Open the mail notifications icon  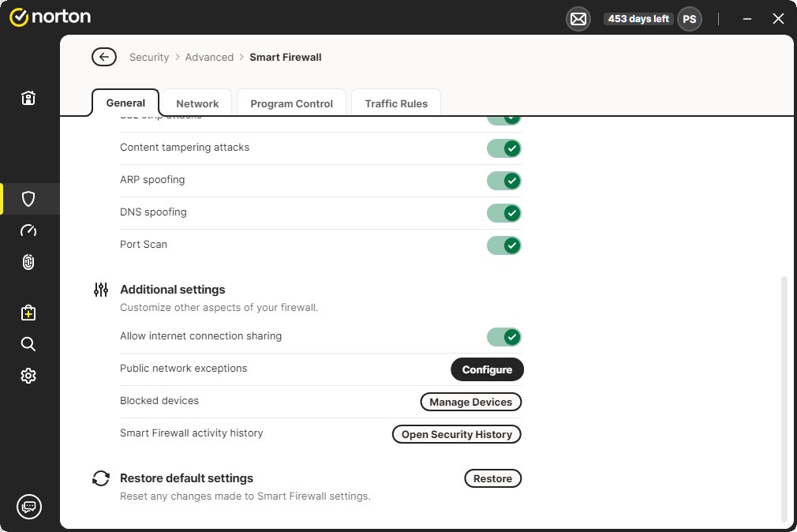pyautogui.click(x=578, y=19)
